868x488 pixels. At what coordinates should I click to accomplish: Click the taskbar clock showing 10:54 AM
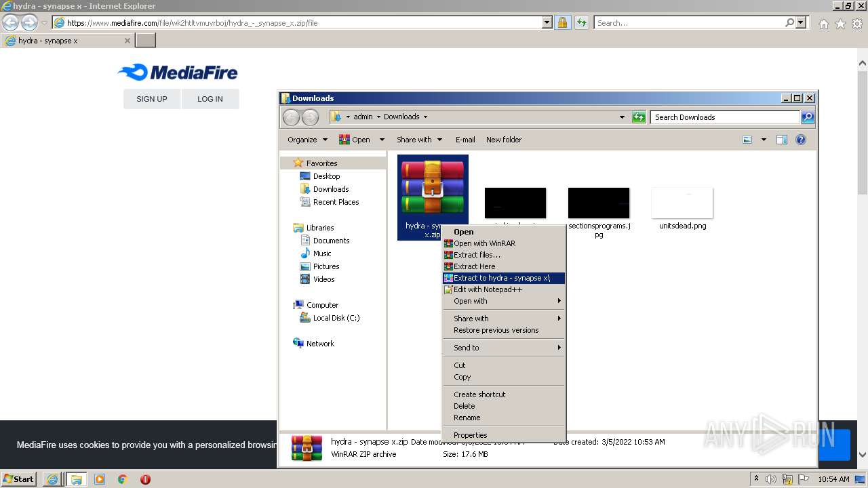click(x=833, y=479)
